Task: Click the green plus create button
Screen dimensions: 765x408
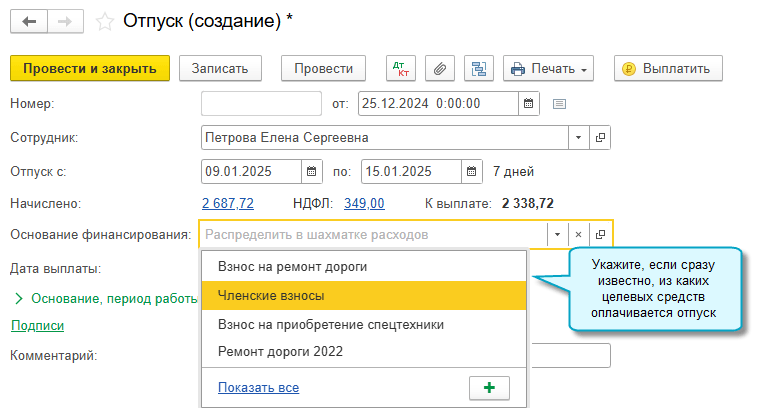Action: (489, 388)
